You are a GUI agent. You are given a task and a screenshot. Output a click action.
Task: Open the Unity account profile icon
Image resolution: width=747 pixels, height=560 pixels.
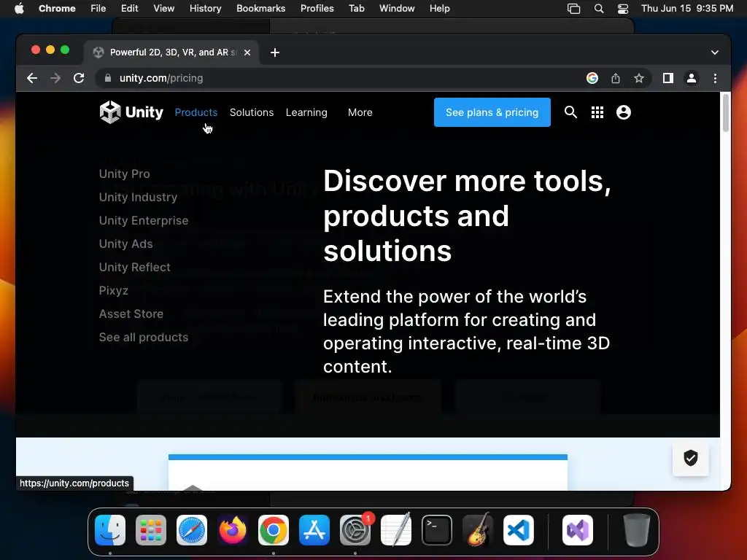coord(624,112)
